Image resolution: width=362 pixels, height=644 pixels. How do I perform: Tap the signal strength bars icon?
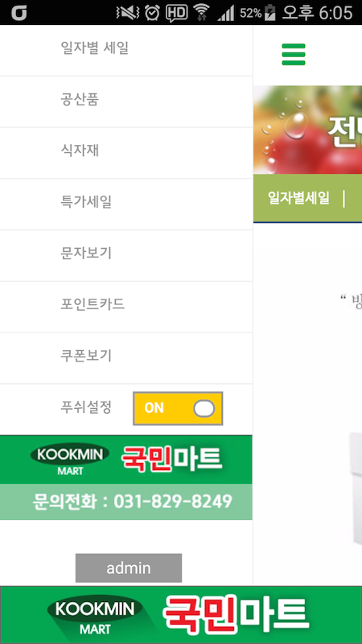pyautogui.click(x=226, y=14)
